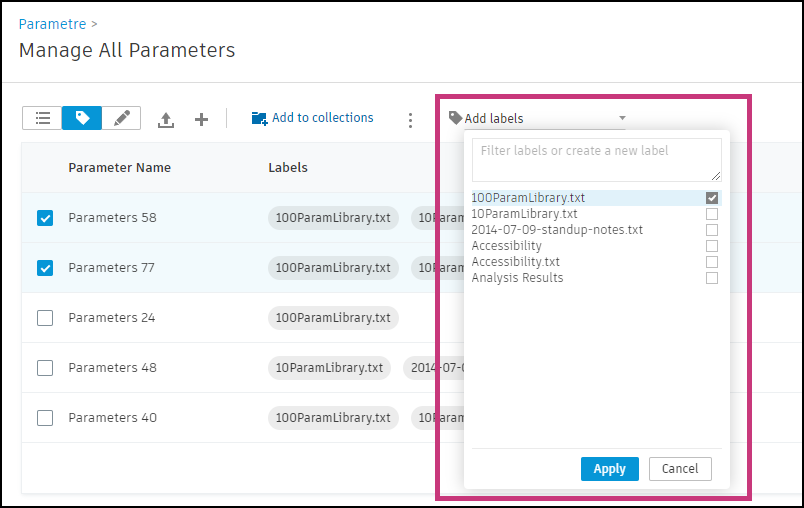Click the pencil edit mode icon
The height and width of the screenshot is (508, 804).
point(122,118)
